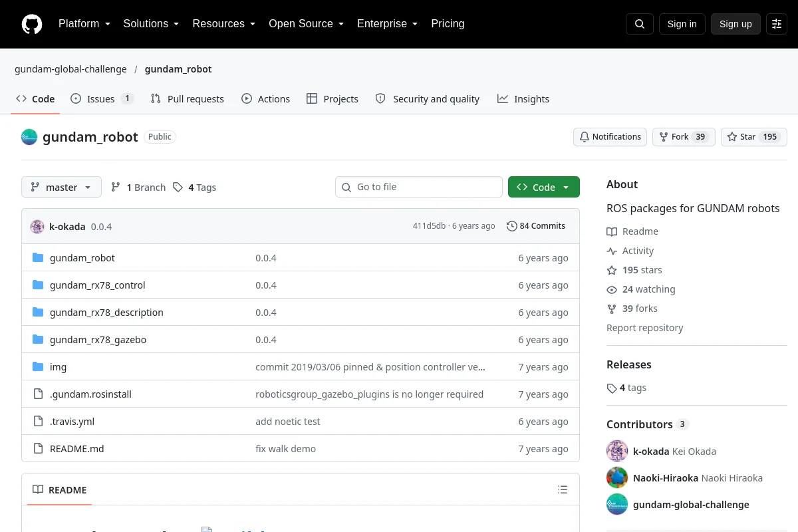Click the Sign in button
798x532 pixels.
click(x=682, y=24)
